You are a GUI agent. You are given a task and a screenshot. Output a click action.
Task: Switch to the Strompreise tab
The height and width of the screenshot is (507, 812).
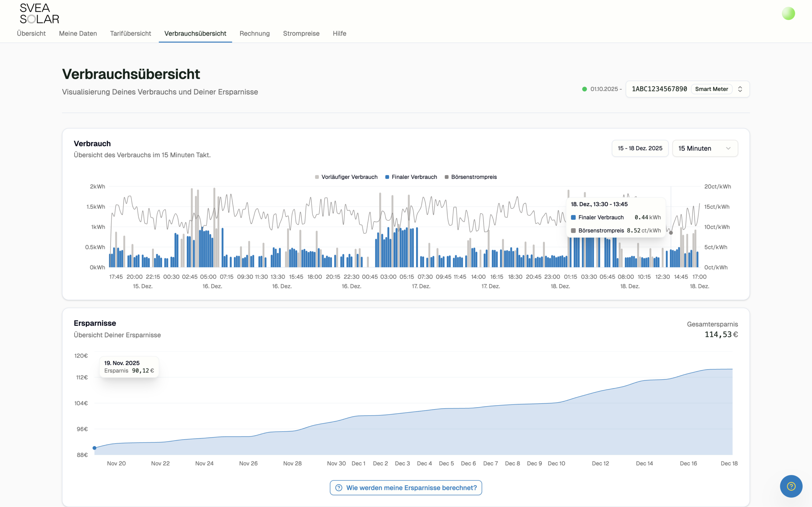click(301, 34)
